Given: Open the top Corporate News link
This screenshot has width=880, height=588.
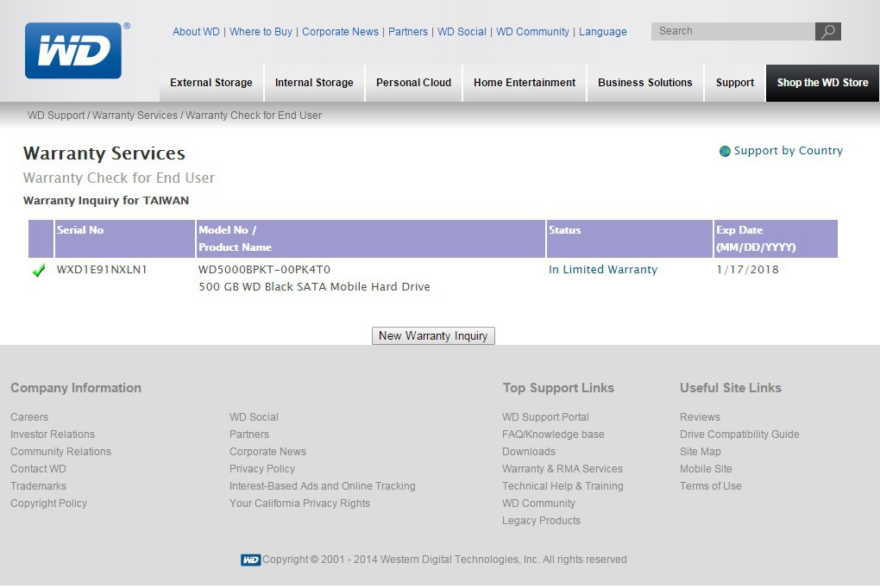Looking at the screenshot, I should pos(340,32).
